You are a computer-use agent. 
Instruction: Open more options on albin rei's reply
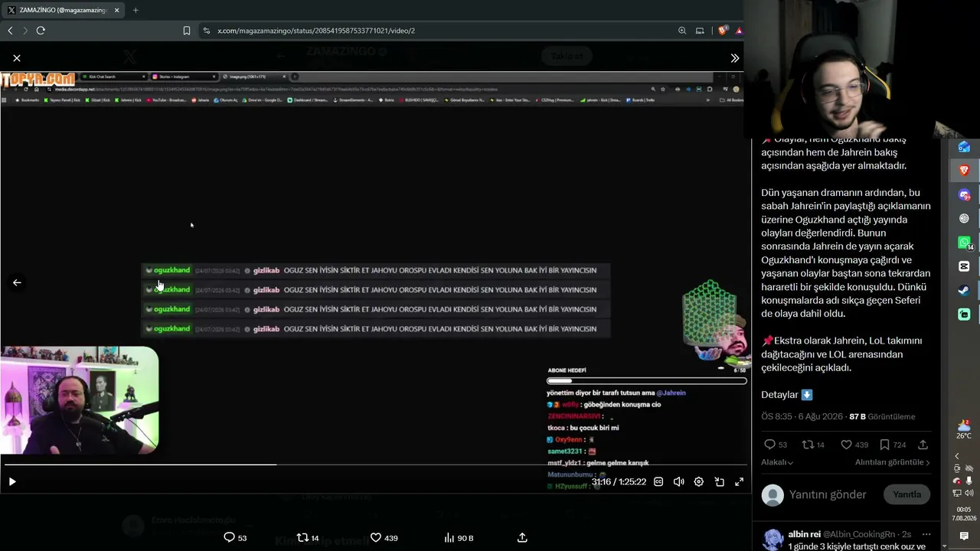coord(926,534)
